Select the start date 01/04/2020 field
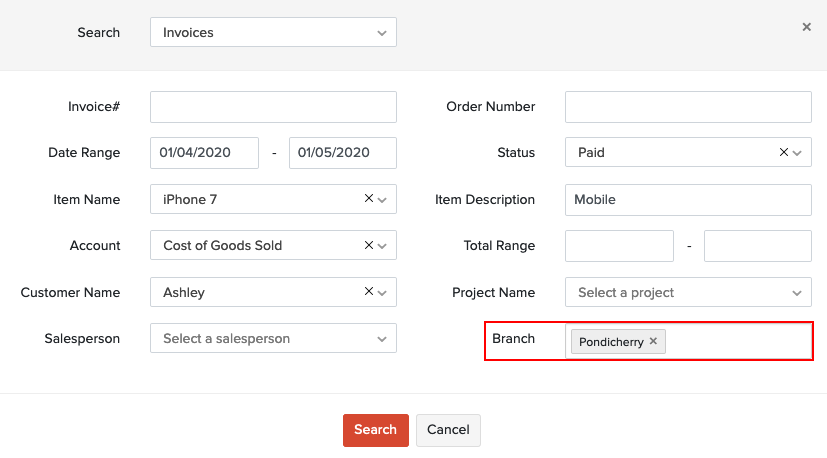Viewport: 827px width, 458px height. coord(204,153)
